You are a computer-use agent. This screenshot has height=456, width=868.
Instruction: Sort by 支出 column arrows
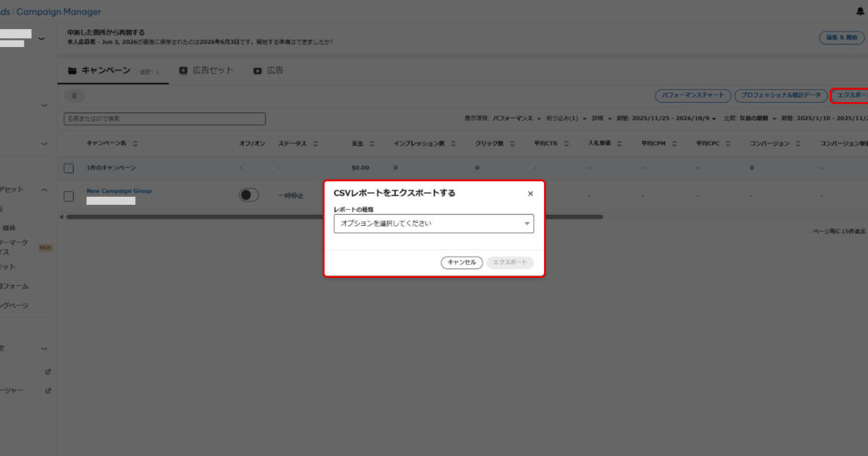(x=373, y=143)
